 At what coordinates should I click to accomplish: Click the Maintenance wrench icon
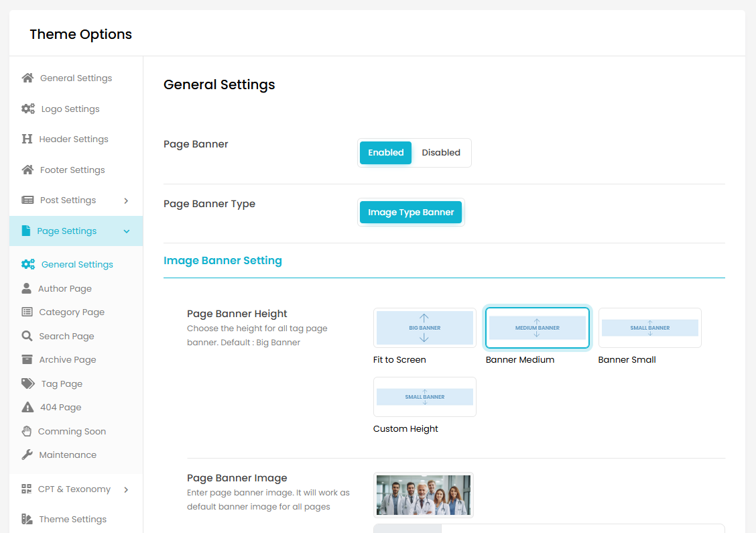[x=27, y=455]
